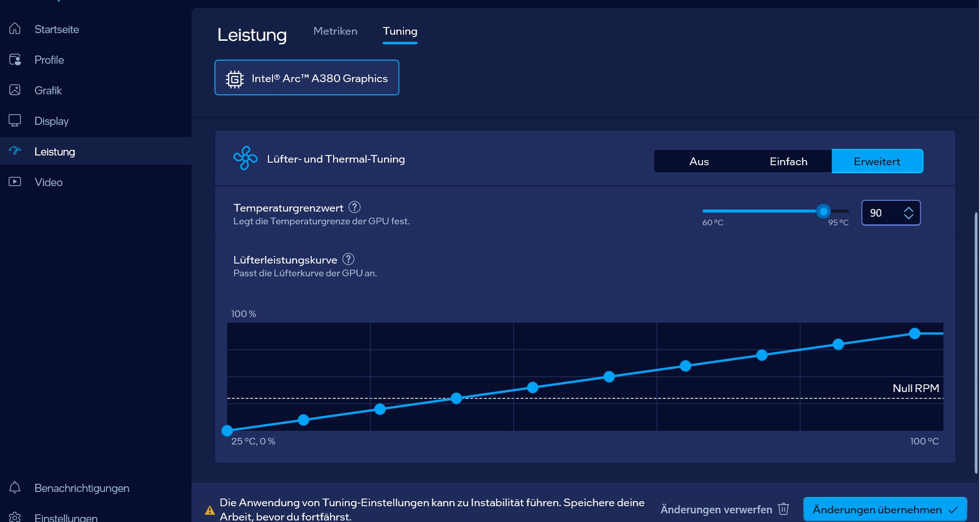Open help for Lüfterleistungskurve
This screenshot has width=980, height=522.
[348, 259]
